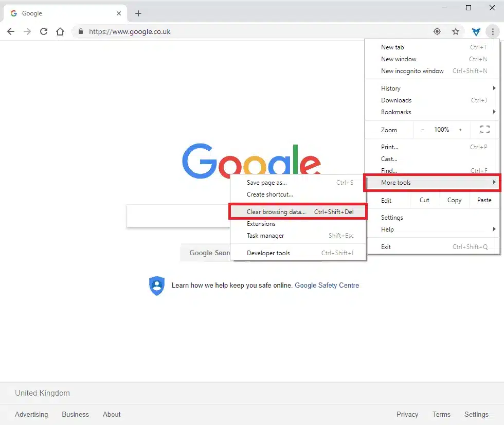Open Downloads from the menu

coord(433,100)
